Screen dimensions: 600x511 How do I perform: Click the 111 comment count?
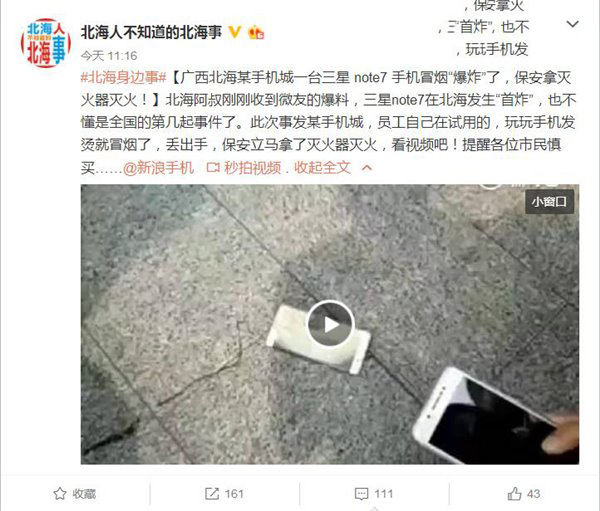coord(383,494)
